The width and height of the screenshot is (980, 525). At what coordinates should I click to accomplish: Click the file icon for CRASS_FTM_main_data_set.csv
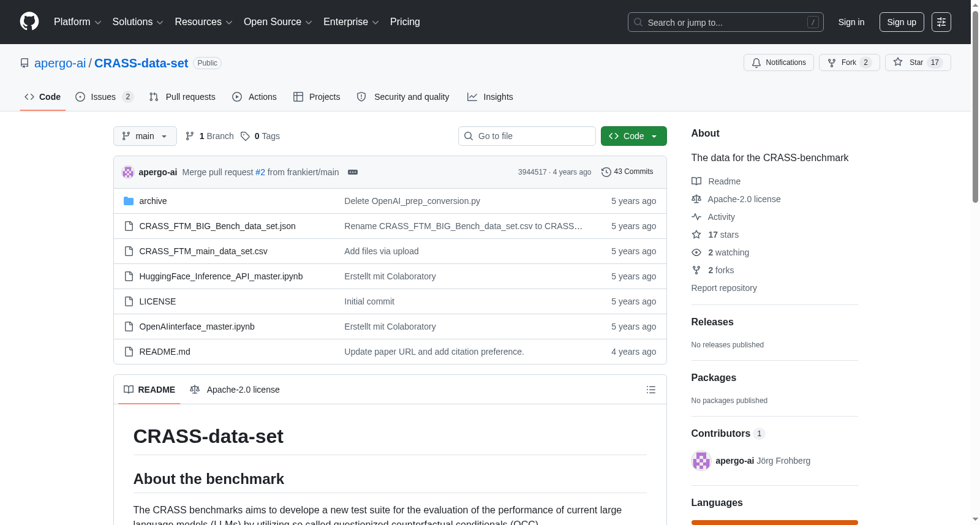tap(129, 251)
